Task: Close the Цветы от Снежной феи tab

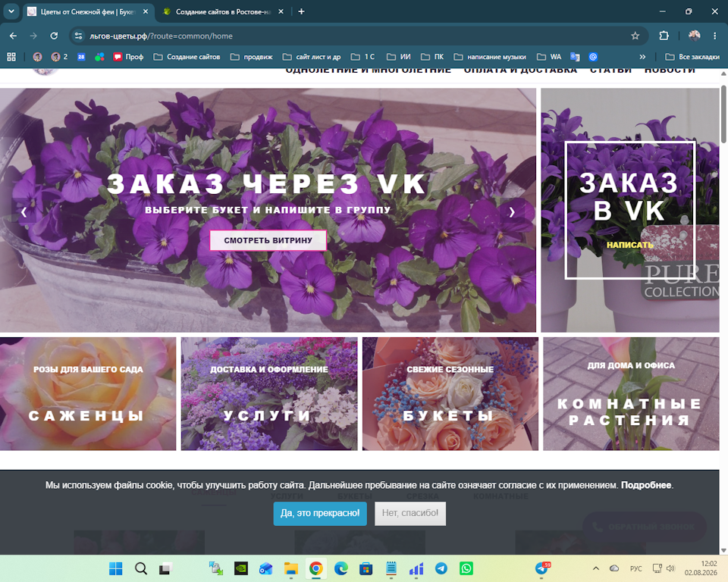Action: pos(146,11)
